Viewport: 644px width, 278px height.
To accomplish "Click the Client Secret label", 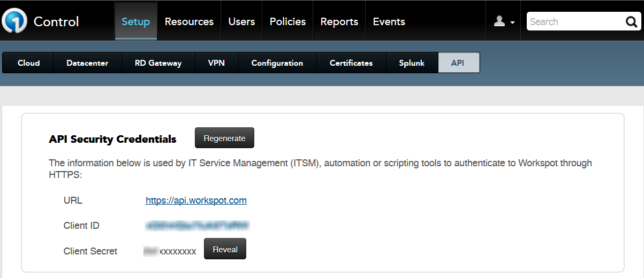I will (x=90, y=251).
